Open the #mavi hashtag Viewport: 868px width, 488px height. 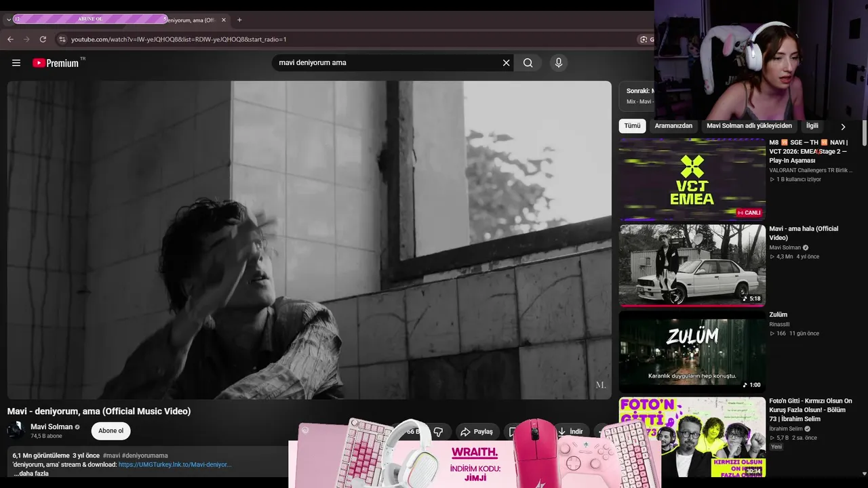coord(111,455)
